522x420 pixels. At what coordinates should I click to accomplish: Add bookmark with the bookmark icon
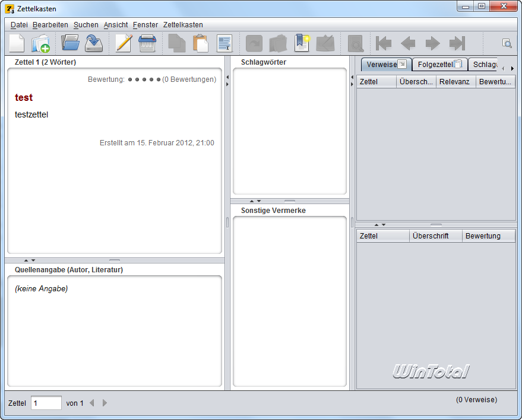(302, 43)
